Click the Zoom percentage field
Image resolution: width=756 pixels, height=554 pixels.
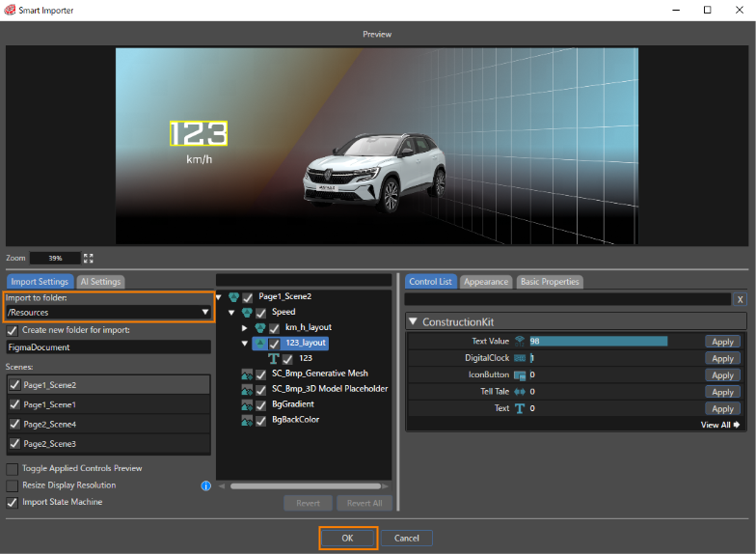pos(55,259)
